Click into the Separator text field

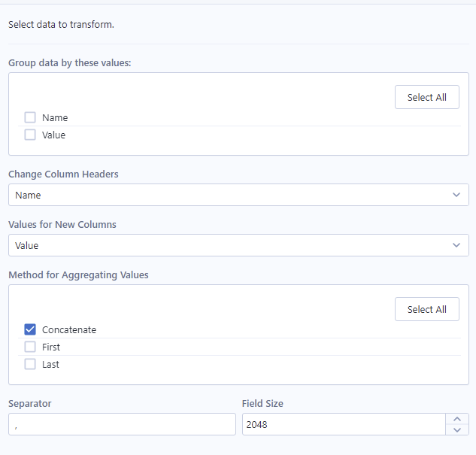122,424
